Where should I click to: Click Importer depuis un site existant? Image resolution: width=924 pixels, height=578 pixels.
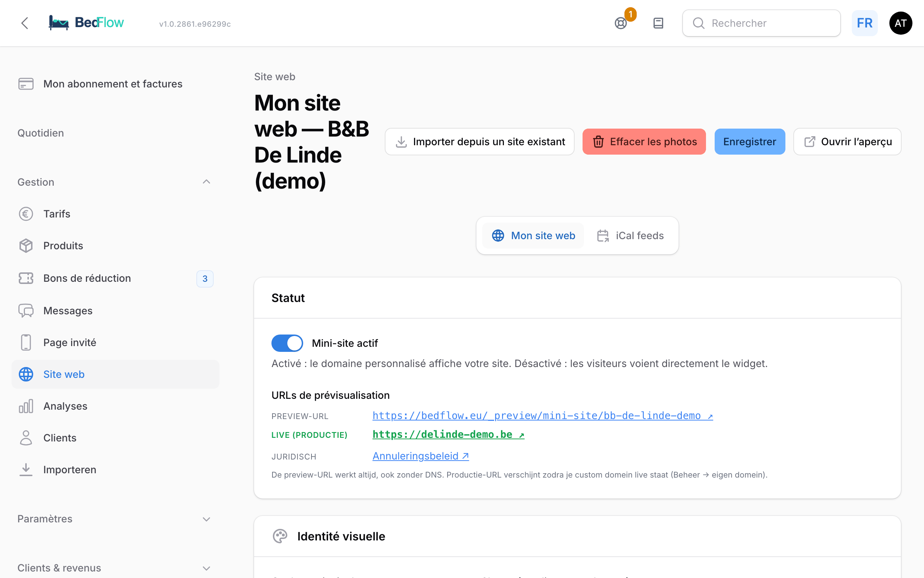tap(480, 142)
